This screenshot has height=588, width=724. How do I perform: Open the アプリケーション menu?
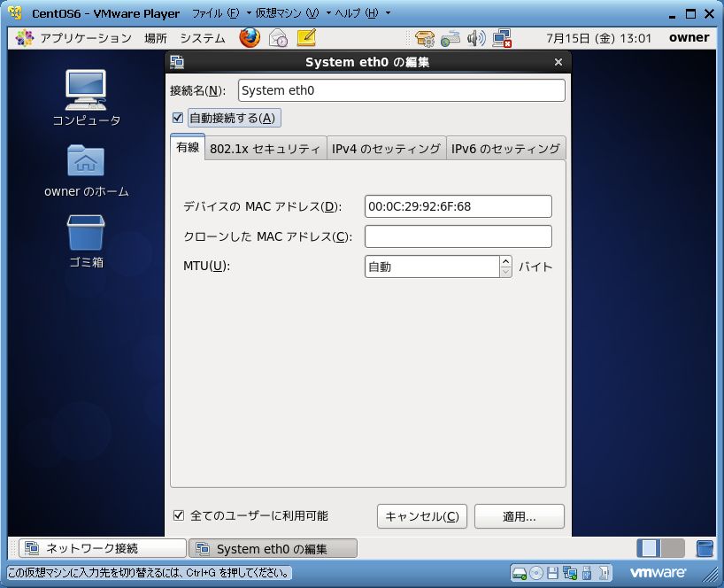(86, 38)
